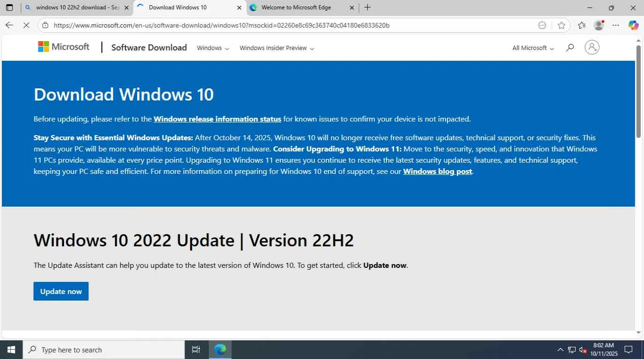Close the Welcome to Microsoft Edge tab
Image resolution: width=644 pixels, height=359 pixels.
tap(352, 7)
